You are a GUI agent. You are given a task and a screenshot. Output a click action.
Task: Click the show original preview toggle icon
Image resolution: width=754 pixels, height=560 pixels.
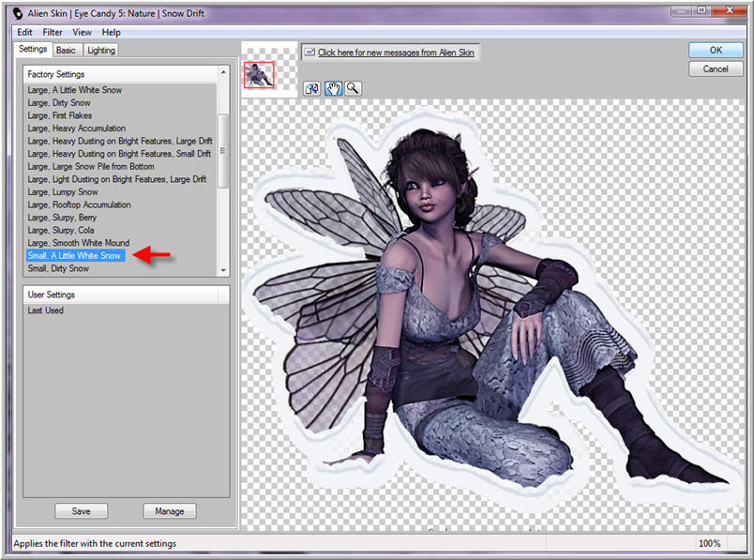[311, 88]
